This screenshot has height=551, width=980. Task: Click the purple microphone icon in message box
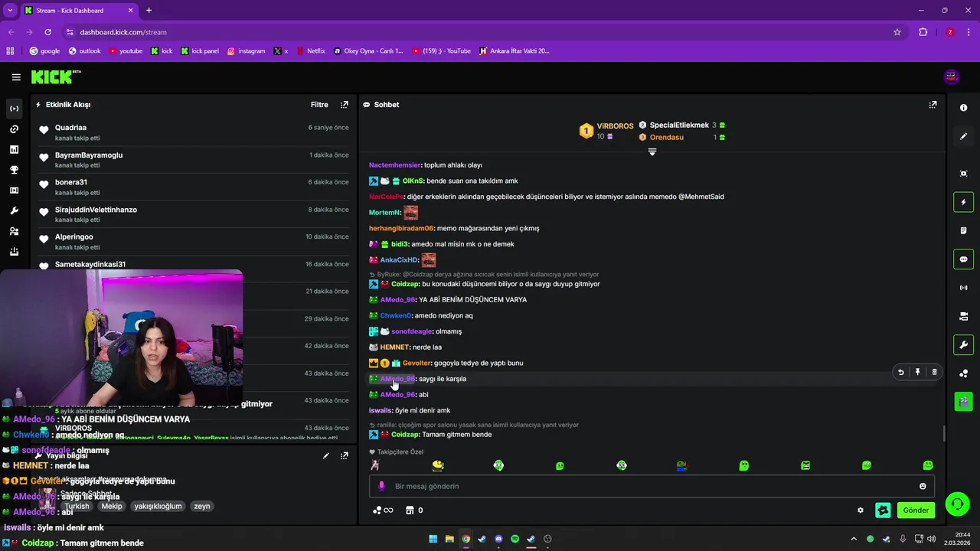click(x=382, y=486)
